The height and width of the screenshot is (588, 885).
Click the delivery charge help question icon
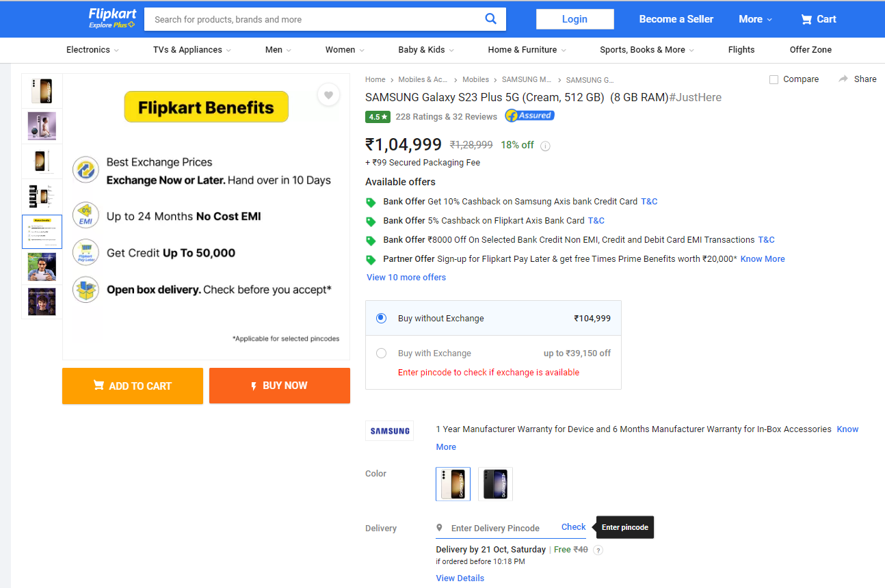coord(598,550)
